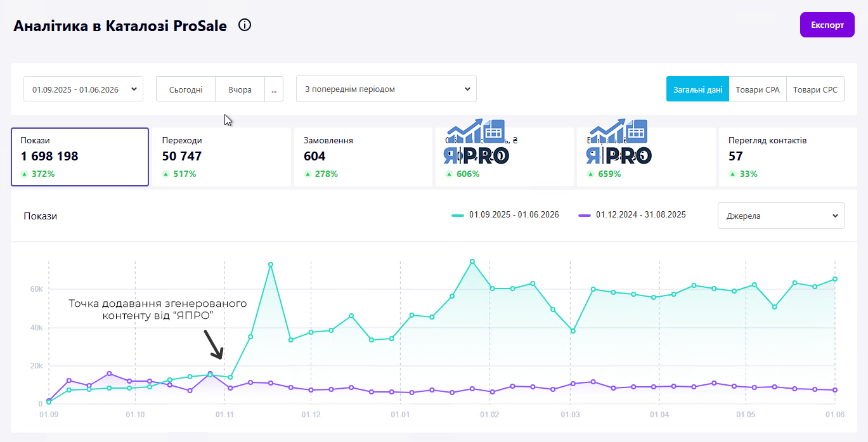Click the teal peak data point above 01.02
Image resolution: width=868 pixels, height=442 pixels.
472,261
